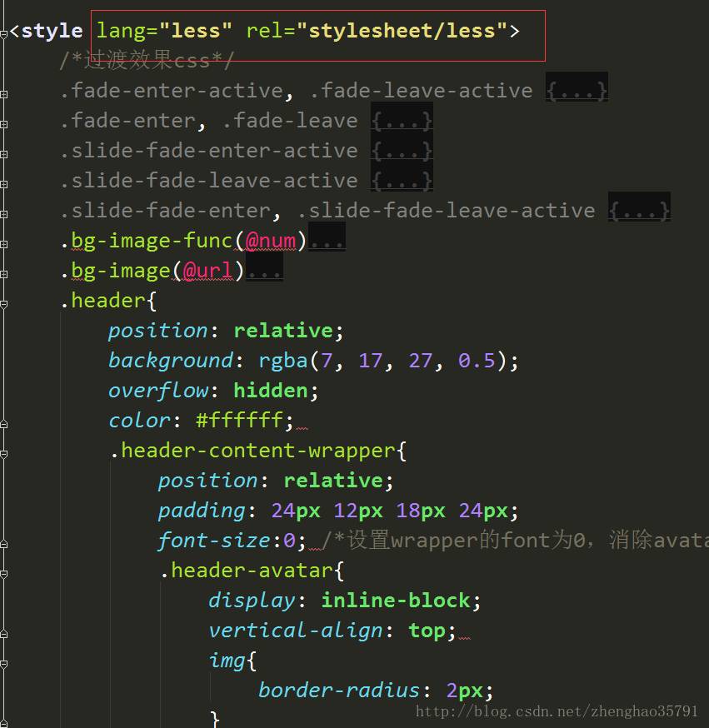Viewport: 709px width, 728px height.
Task: Expand the .slide-fade-leave-active line's gutter fold marker
Action: [x=3, y=184]
